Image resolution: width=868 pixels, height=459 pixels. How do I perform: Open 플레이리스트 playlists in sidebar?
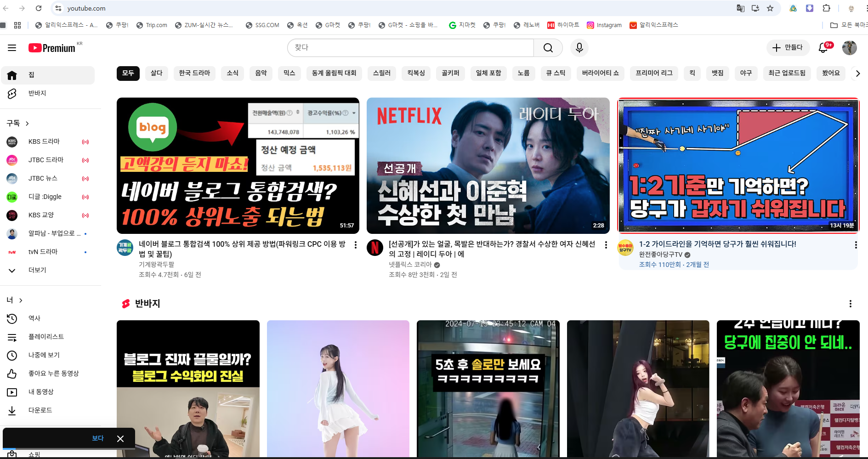[x=48, y=337]
